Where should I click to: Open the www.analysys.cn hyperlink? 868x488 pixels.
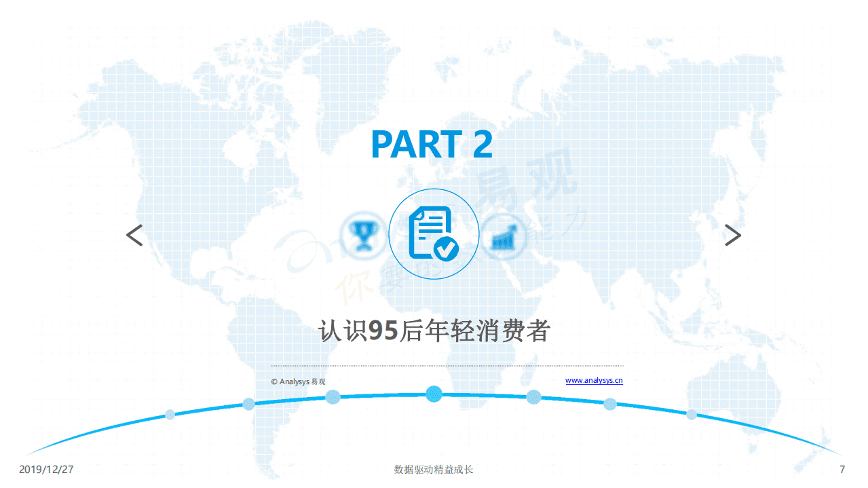(x=594, y=381)
